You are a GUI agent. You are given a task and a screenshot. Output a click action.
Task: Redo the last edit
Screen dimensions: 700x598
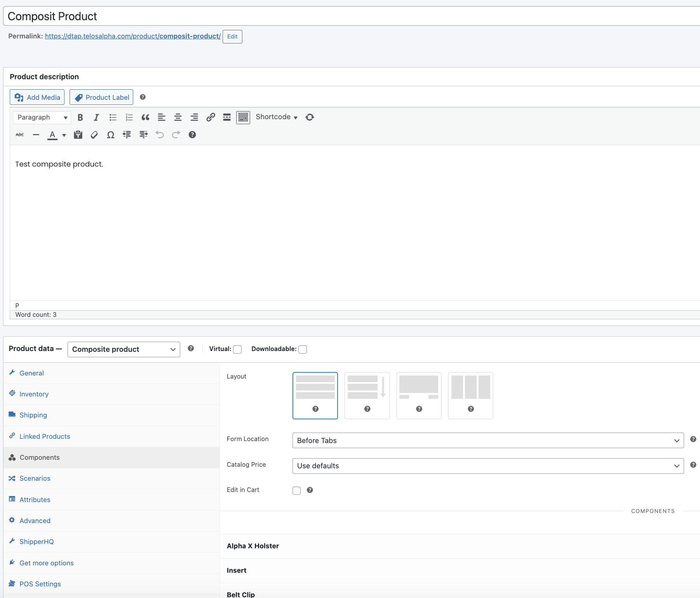176,135
